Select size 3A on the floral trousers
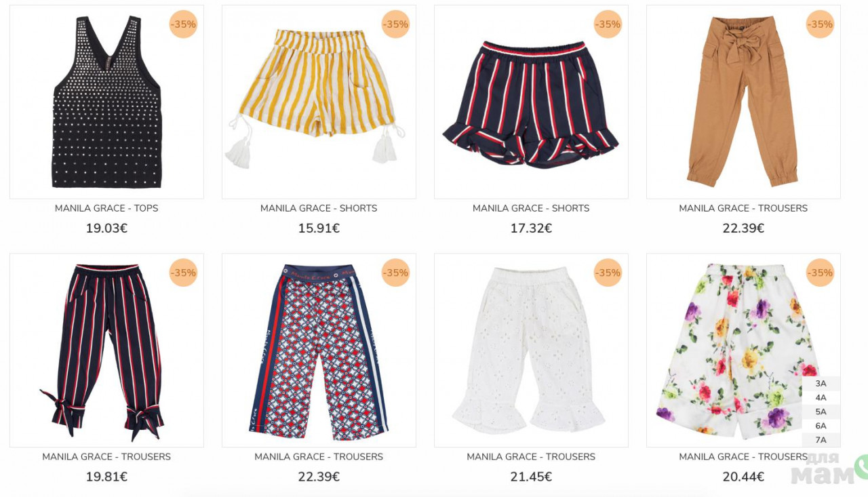Viewport: 868px width, 497px height. [821, 384]
